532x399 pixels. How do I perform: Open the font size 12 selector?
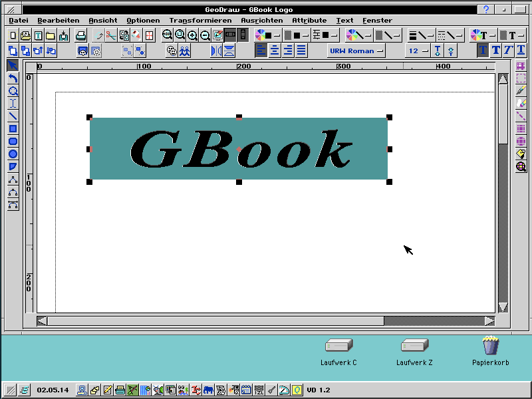coord(418,50)
